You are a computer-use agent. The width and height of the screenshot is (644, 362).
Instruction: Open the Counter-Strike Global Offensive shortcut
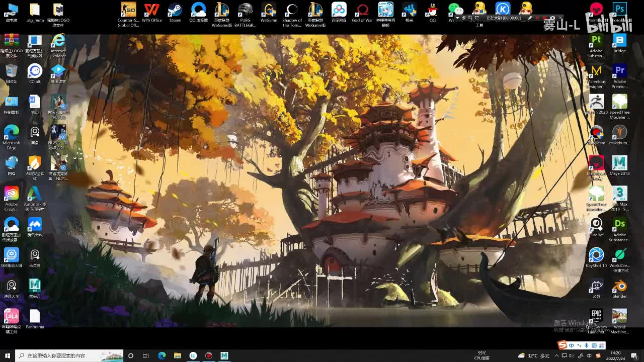click(128, 10)
